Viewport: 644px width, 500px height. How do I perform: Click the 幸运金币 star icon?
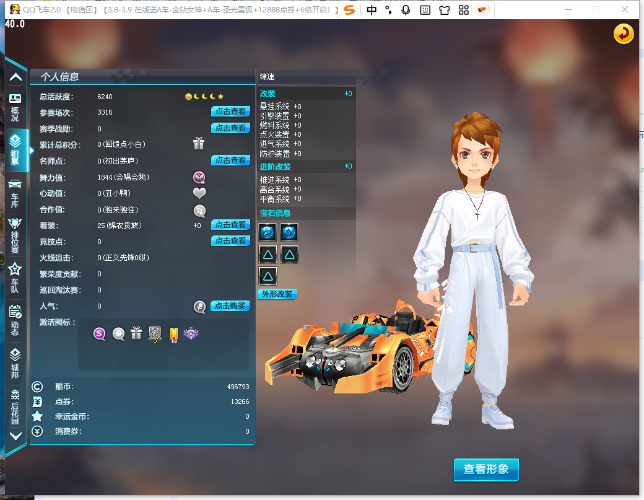(x=37, y=416)
